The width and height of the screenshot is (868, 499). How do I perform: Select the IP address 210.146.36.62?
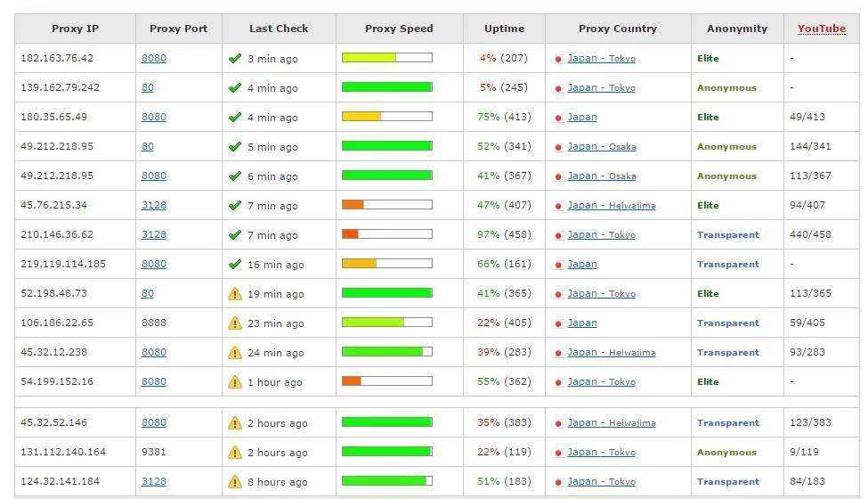click(x=57, y=234)
